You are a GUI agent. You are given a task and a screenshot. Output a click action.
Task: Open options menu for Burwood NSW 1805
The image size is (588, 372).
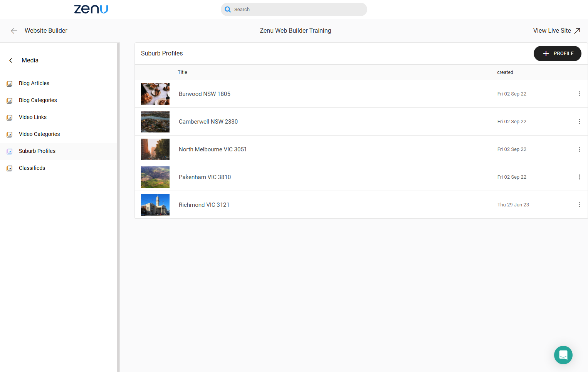pos(580,94)
